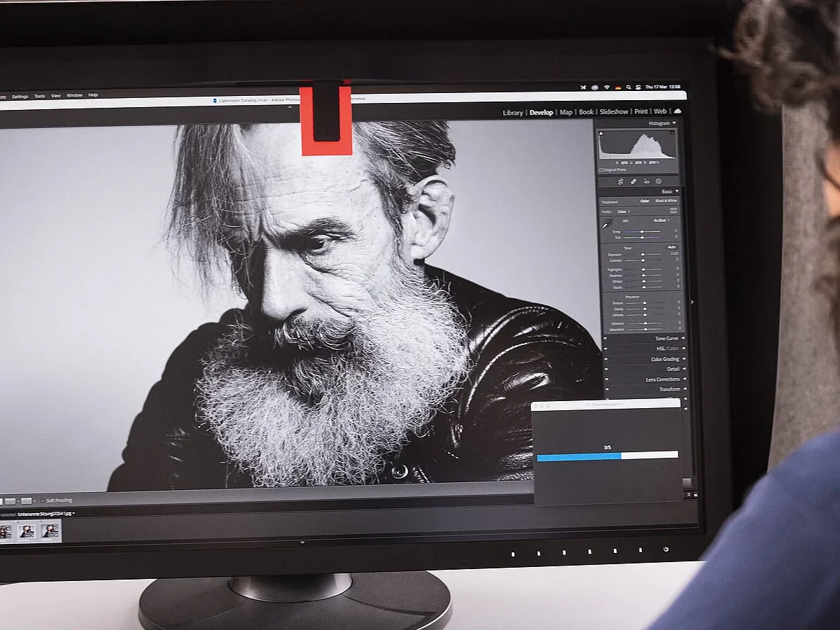Select the third filmstrip thumbnail
840x630 pixels.
[50, 531]
